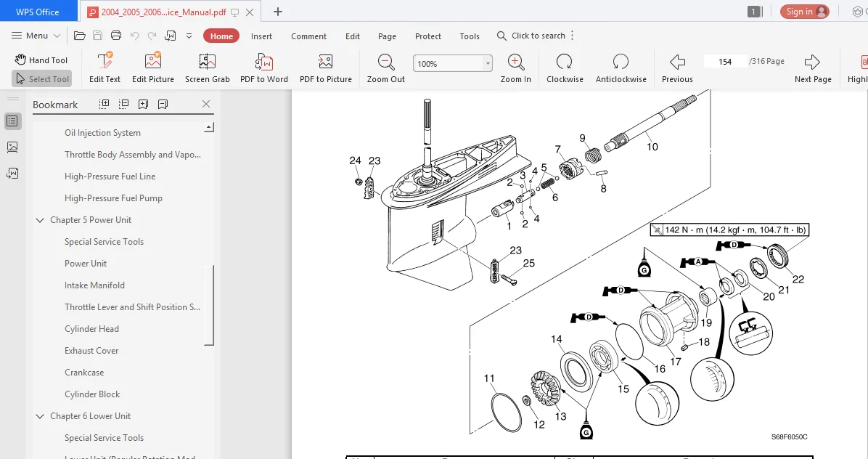Start Screen Grab tool
The width and height of the screenshot is (868, 459).
(x=207, y=68)
